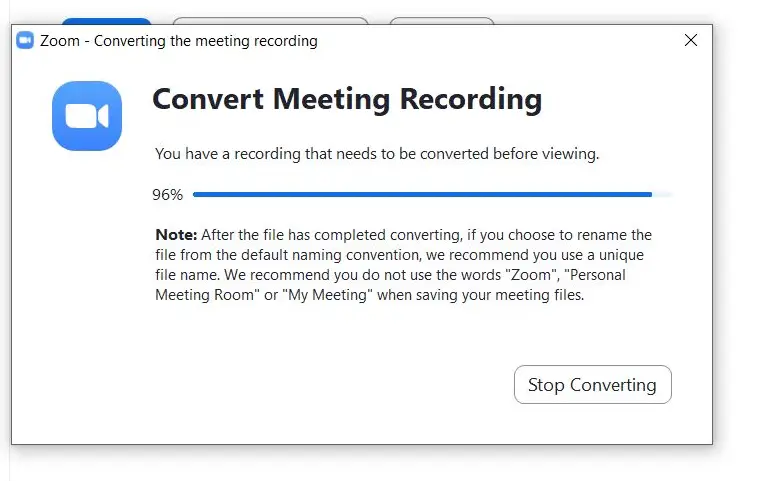
Task: Click the "needs to be converted before viewing" message
Action: pyautogui.click(x=377, y=154)
